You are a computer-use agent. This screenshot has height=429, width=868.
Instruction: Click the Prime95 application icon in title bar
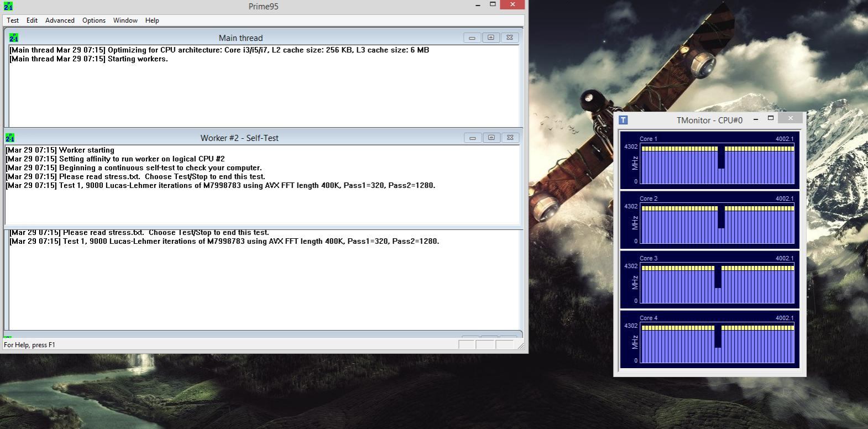[8, 6]
